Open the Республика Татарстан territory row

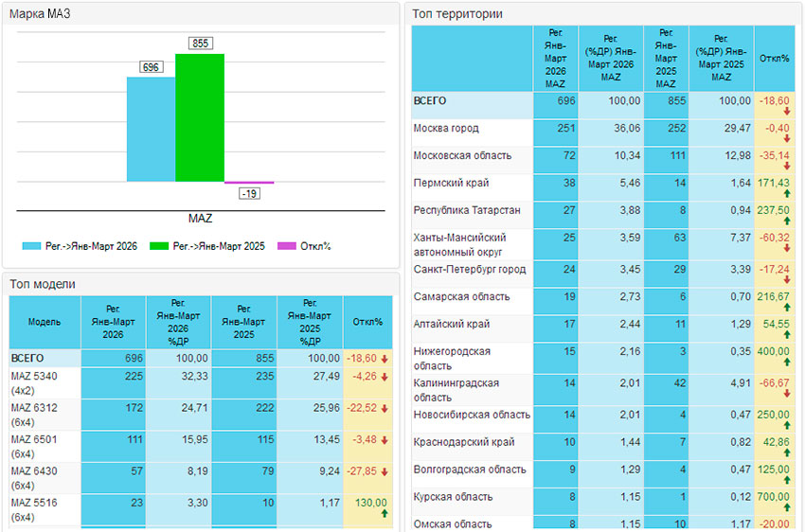(x=467, y=208)
